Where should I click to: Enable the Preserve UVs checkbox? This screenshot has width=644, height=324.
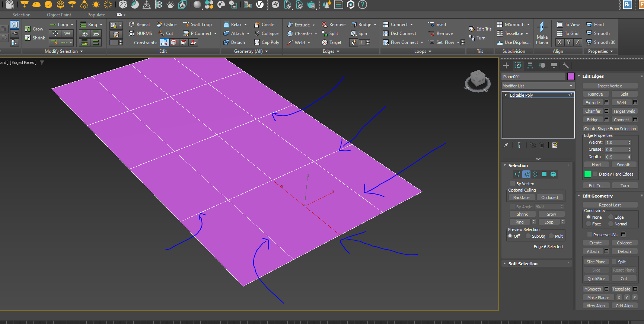[x=589, y=235]
